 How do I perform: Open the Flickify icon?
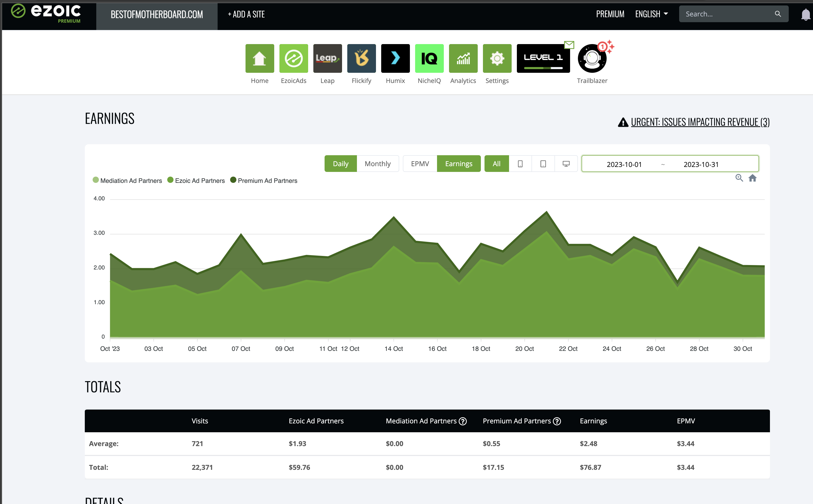(x=361, y=58)
